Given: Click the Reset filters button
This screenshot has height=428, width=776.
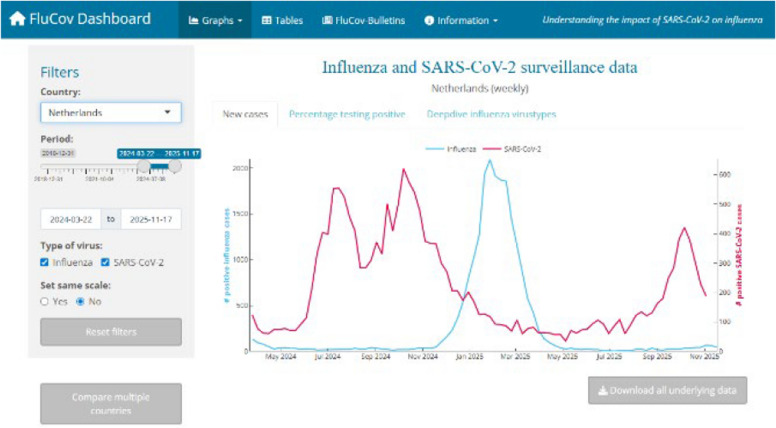Looking at the screenshot, I should click(x=111, y=332).
